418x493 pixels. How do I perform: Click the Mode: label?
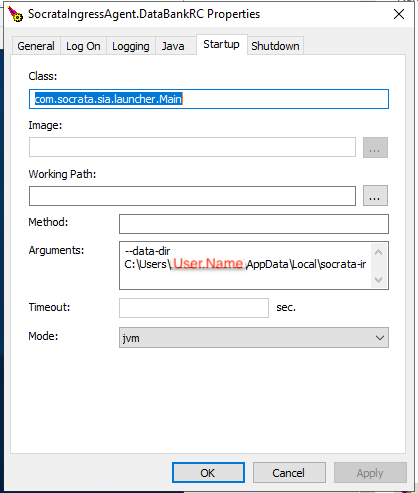[43, 336]
